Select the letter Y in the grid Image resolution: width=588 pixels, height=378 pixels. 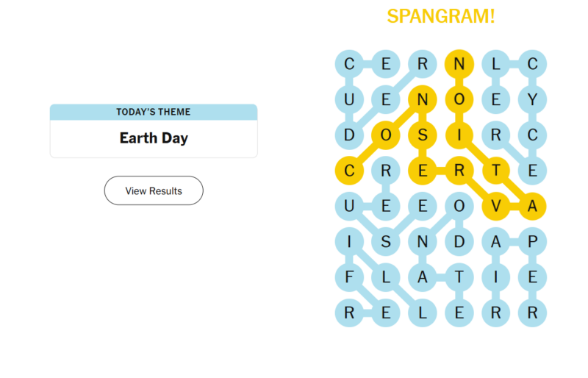coord(533,99)
